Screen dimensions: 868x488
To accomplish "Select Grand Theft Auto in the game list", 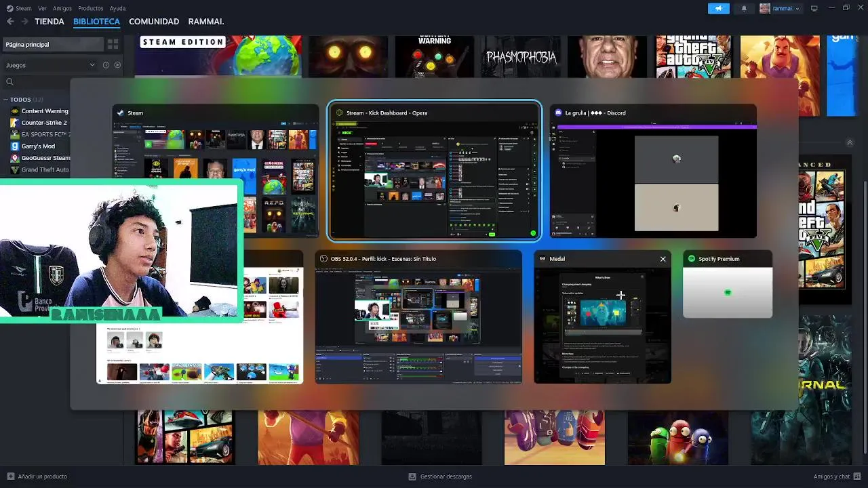I will click(45, 169).
